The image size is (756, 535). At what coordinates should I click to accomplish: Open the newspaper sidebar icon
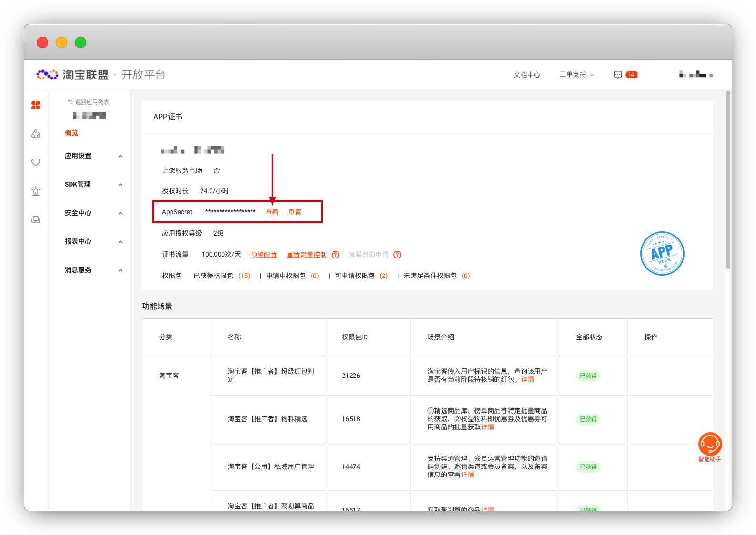[36, 219]
